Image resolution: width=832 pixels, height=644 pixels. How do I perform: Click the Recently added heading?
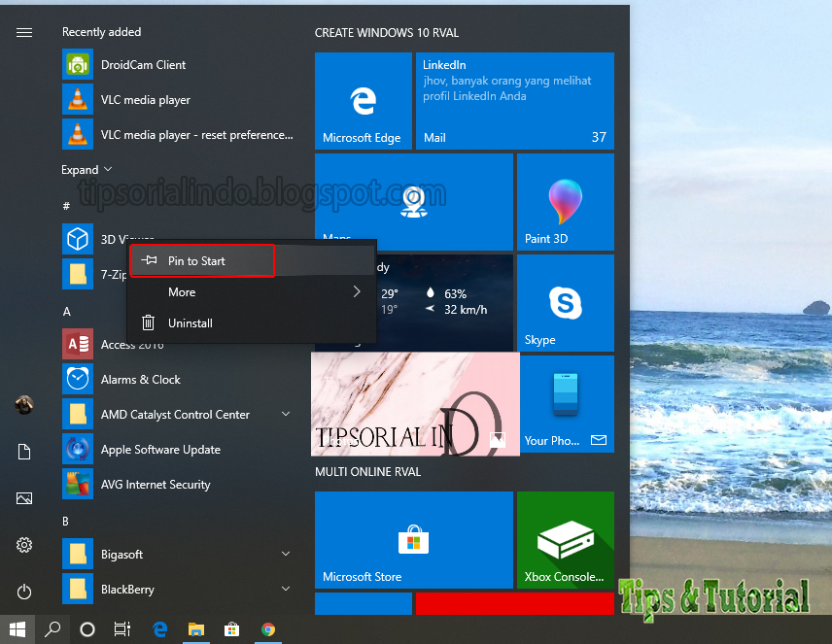[x=101, y=32]
